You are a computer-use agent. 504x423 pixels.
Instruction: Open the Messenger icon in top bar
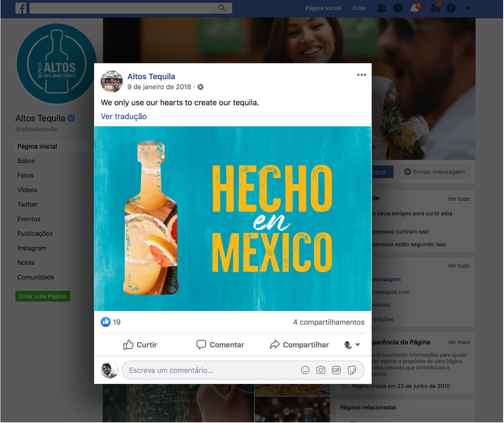(398, 8)
